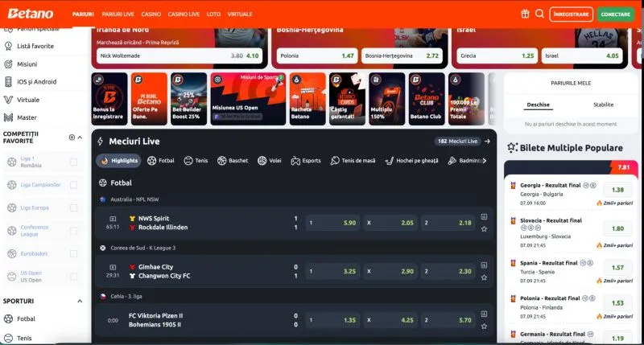Click the Betano logo
The height and width of the screenshot is (345, 644).
(x=31, y=14)
